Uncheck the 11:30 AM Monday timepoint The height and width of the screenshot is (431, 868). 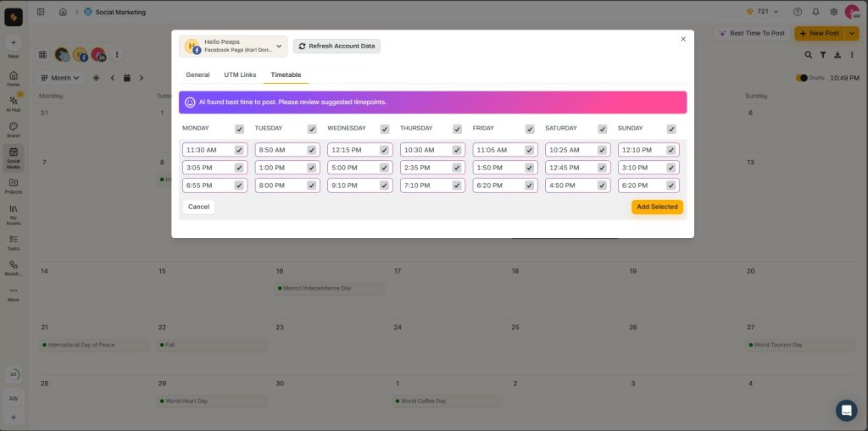pos(239,150)
